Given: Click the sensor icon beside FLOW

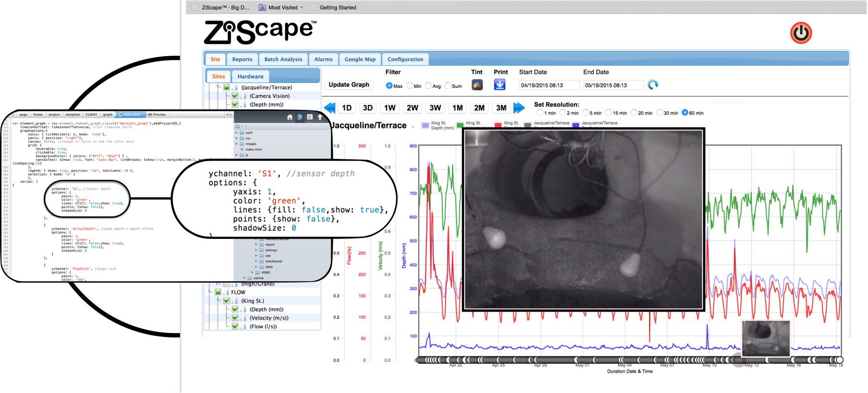Looking at the screenshot, I should pos(226,292).
